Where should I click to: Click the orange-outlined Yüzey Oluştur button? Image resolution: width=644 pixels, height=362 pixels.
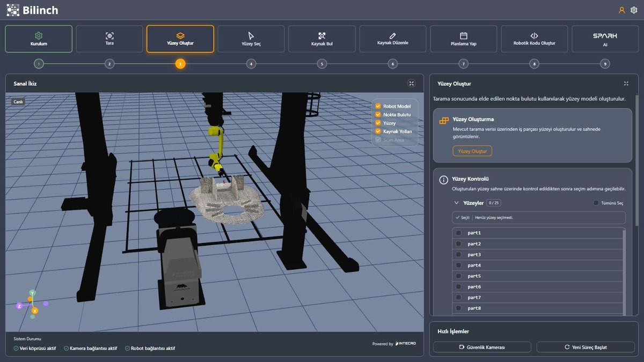[x=472, y=151]
